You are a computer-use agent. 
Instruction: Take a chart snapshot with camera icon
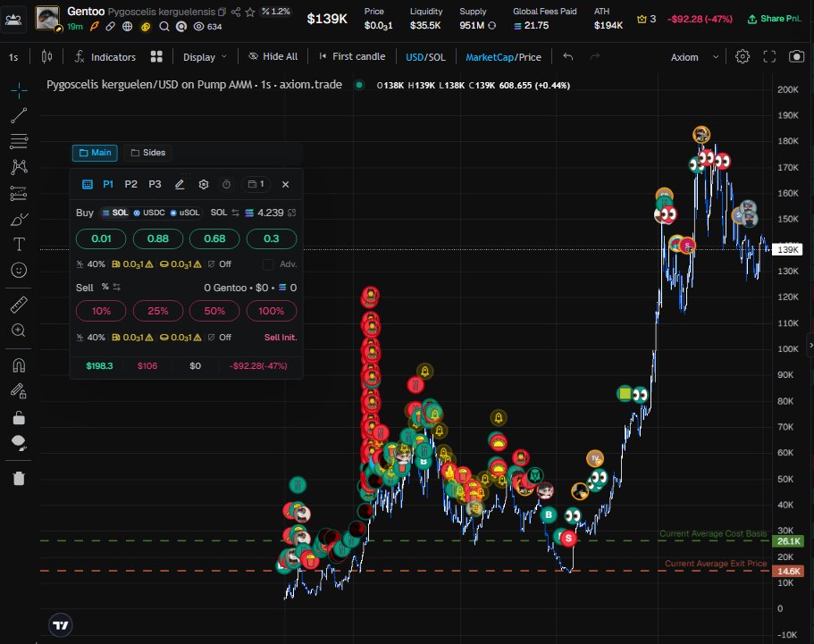[796, 56]
